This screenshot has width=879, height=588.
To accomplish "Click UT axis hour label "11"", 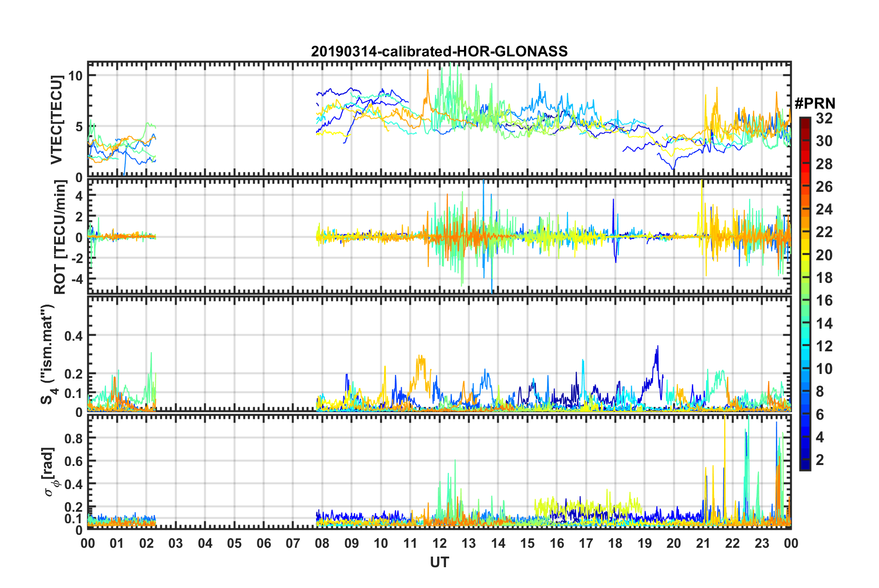I will (x=410, y=543).
